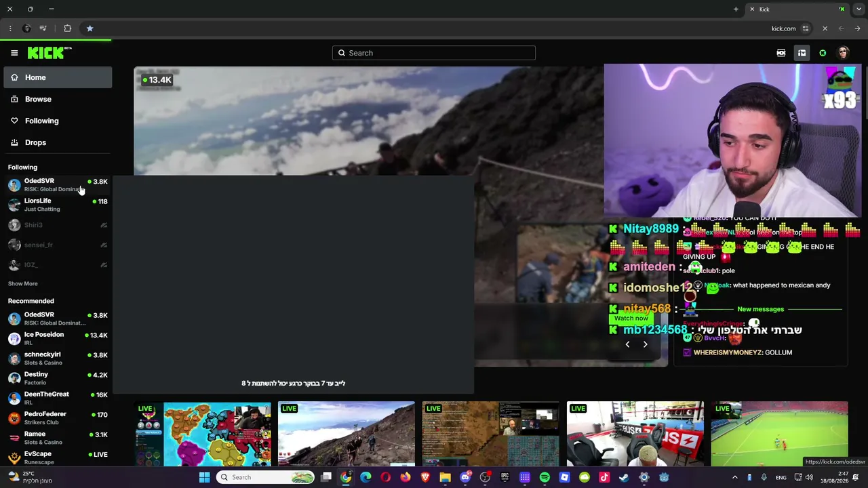Show hidden system tray icons
The width and height of the screenshot is (868, 488).
(x=734, y=477)
